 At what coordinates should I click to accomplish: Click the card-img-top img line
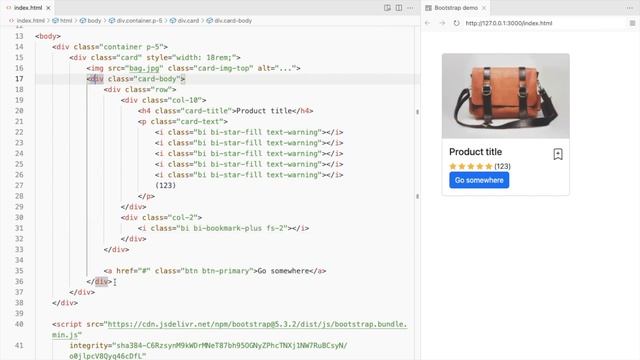click(x=193, y=68)
